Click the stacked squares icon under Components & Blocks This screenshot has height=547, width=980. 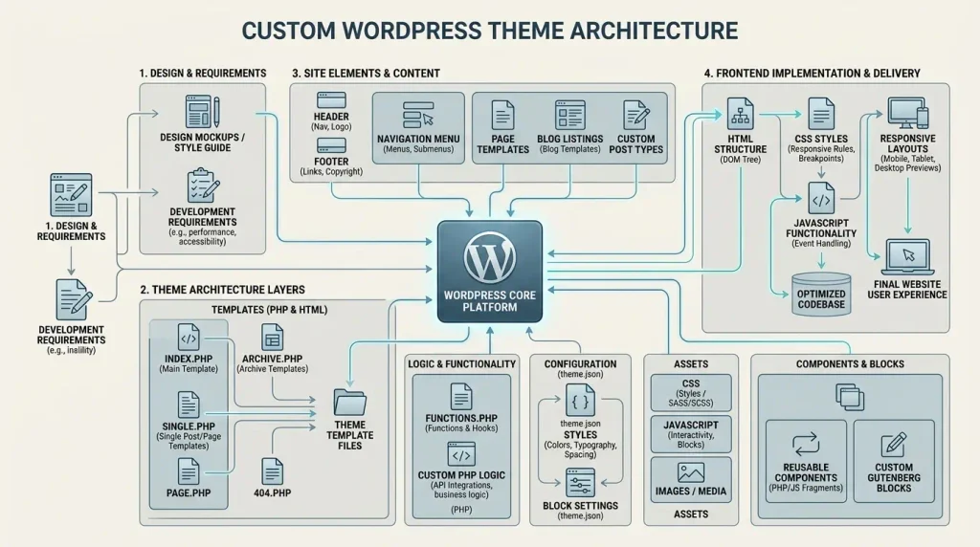[850, 397]
